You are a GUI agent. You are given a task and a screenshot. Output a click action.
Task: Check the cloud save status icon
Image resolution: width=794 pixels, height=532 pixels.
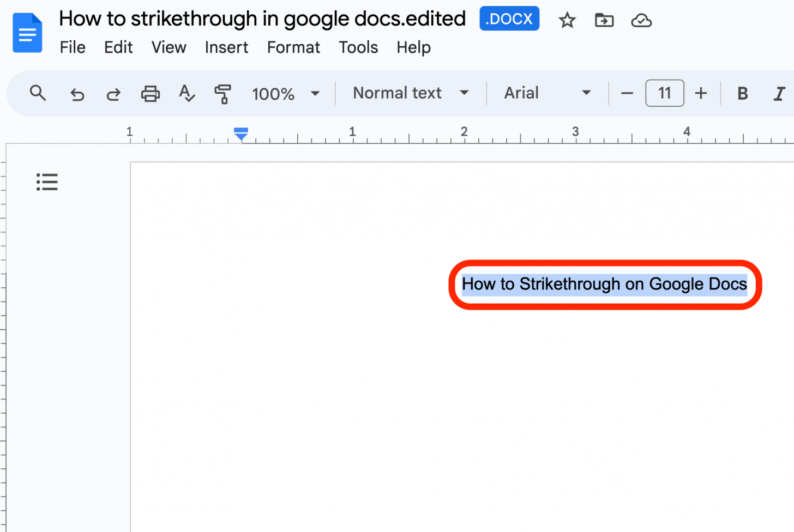[x=641, y=21]
